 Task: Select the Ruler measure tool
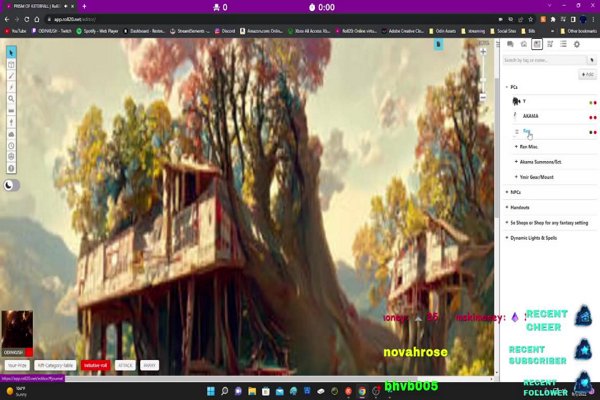point(11,111)
